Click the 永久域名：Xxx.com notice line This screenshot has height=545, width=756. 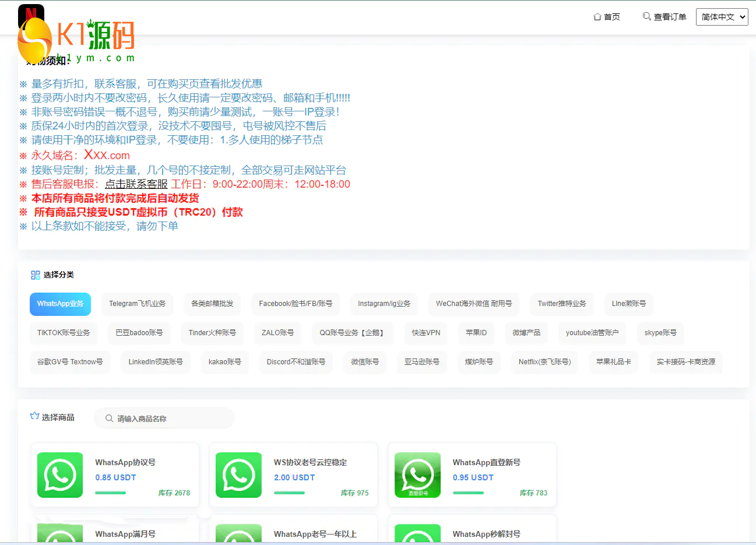tap(75, 155)
